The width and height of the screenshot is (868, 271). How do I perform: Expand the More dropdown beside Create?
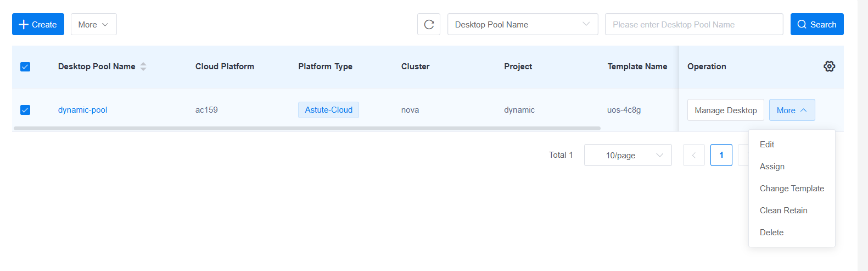pyautogui.click(x=93, y=24)
